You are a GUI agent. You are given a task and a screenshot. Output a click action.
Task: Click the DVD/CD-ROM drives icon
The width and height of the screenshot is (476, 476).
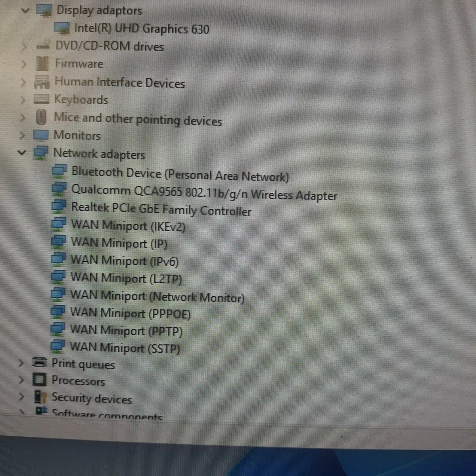[43, 45]
